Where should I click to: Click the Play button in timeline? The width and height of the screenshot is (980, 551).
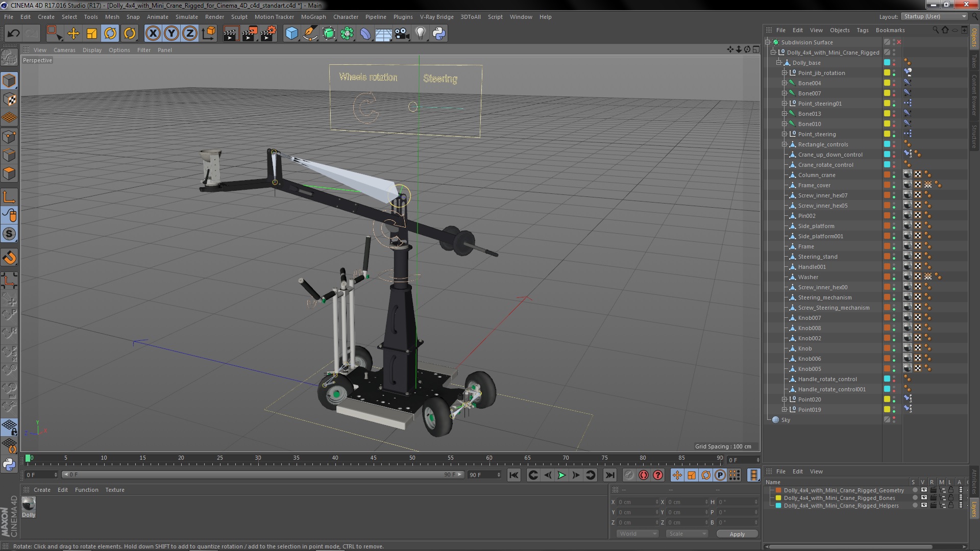pyautogui.click(x=561, y=475)
